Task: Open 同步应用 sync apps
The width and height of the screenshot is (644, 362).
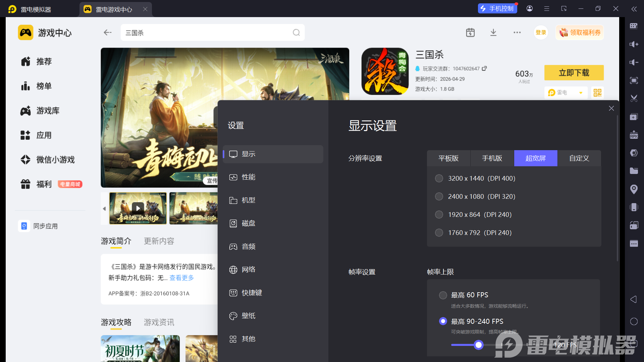Action: 38,226
